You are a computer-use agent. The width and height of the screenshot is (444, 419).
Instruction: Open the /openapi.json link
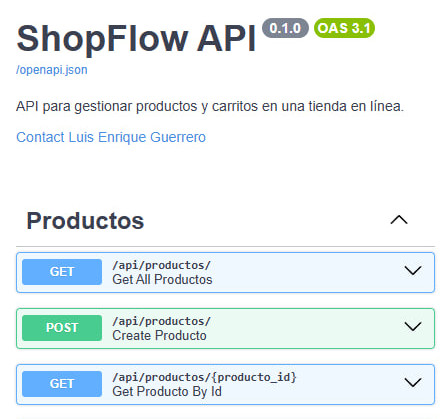[52, 70]
